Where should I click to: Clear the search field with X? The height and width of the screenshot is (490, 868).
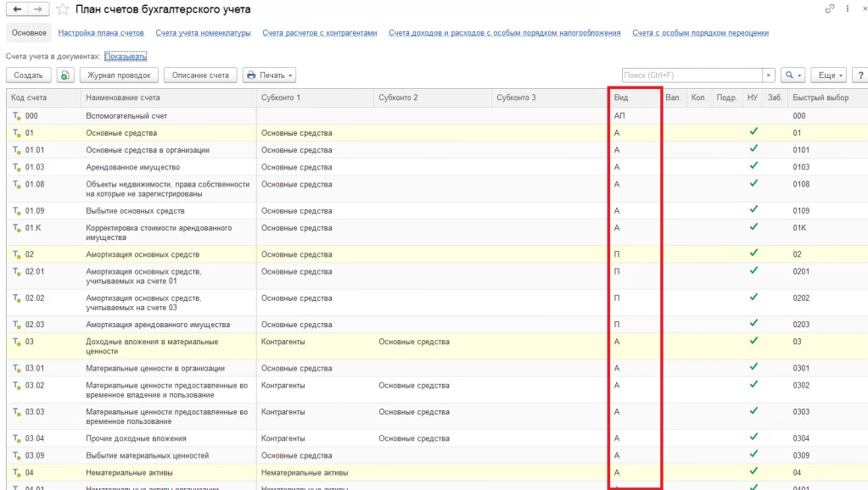(769, 75)
